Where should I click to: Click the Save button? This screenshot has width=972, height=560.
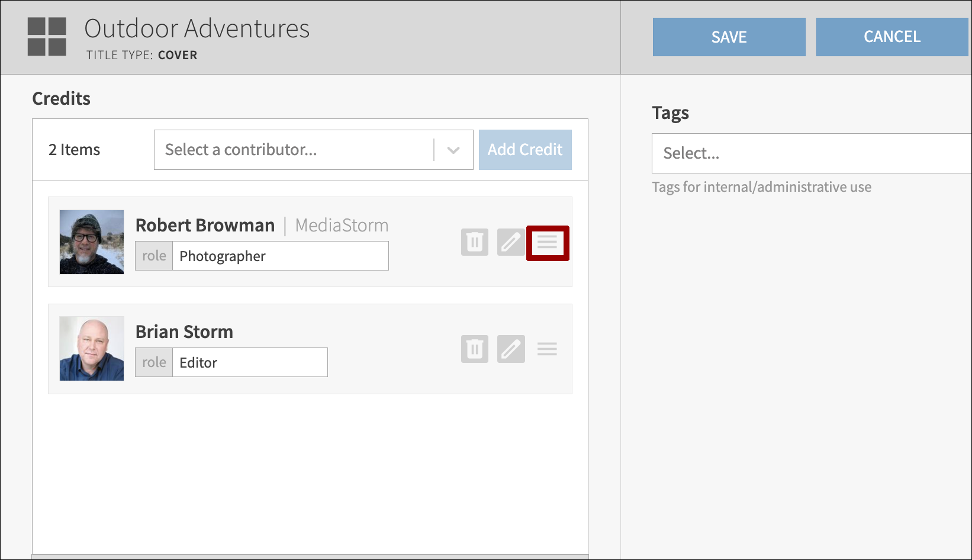729,37
